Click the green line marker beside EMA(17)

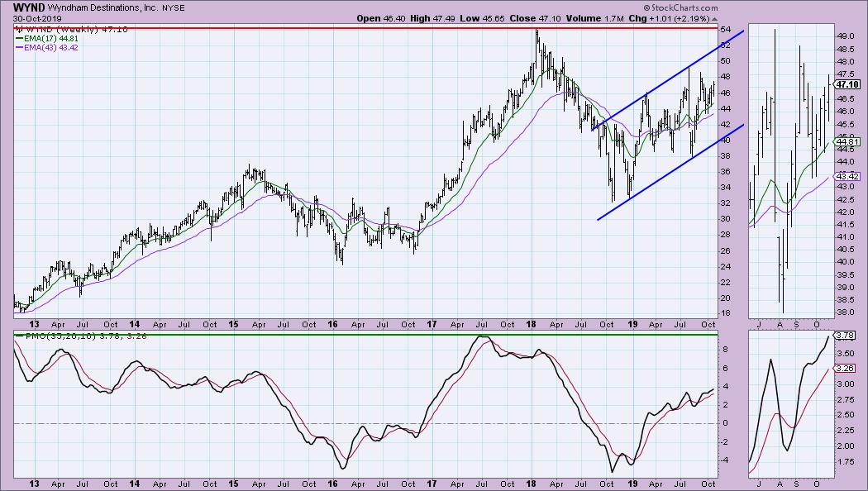[19, 39]
